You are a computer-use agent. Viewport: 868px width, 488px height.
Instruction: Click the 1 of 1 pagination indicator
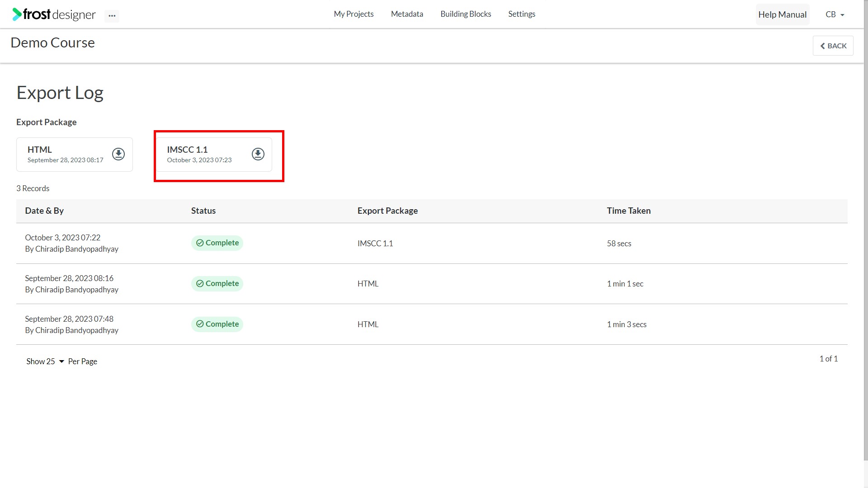[829, 359]
